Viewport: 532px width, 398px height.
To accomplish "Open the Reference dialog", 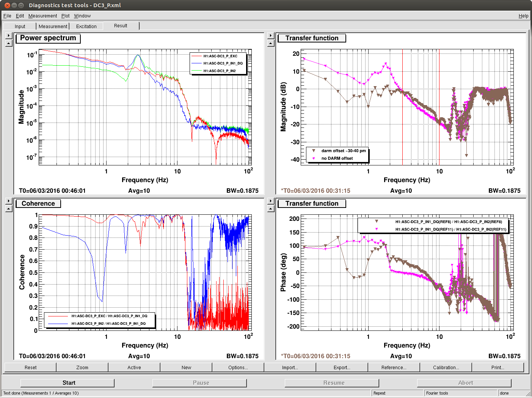I will coord(394,367).
